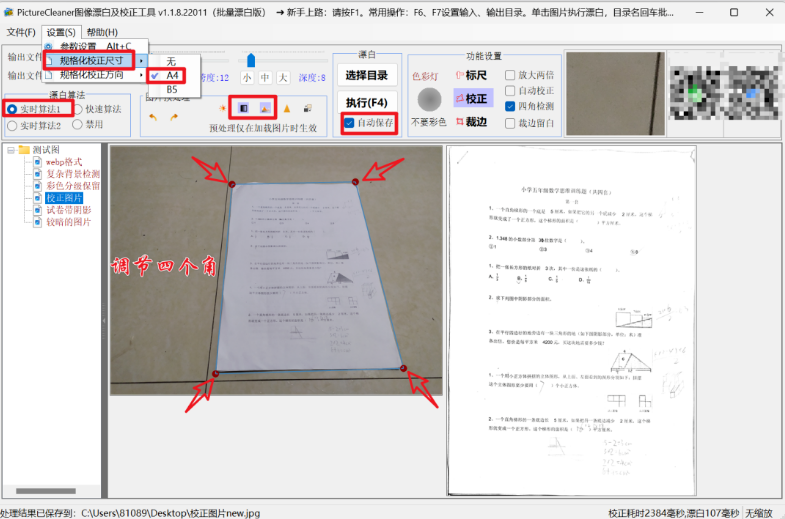Viewport: 785px width, 519px height.
Task: Click the redo arrow icon
Action: (x=174, y=117)
